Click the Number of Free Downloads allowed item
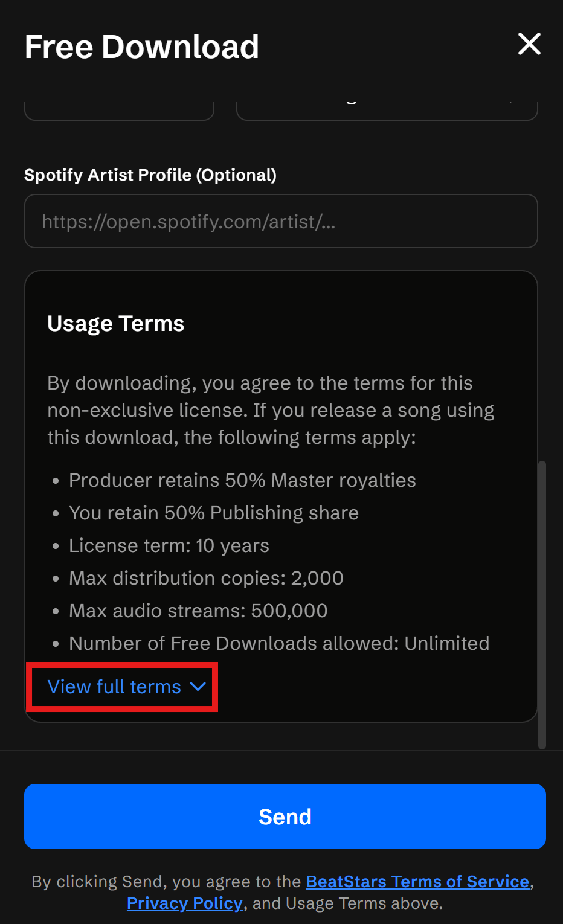 279,643
